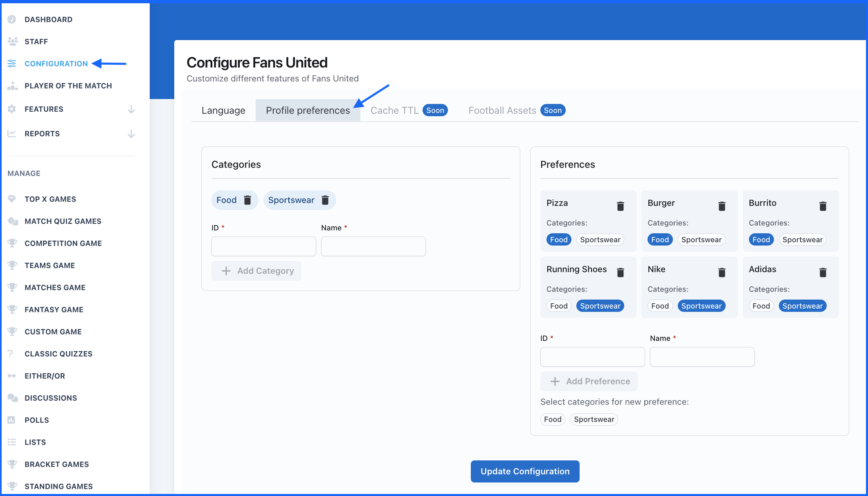The width and height of the screenshot is (868, 496).
Task: Open Fantasy Game from sidebar
Action: point(54,309)
